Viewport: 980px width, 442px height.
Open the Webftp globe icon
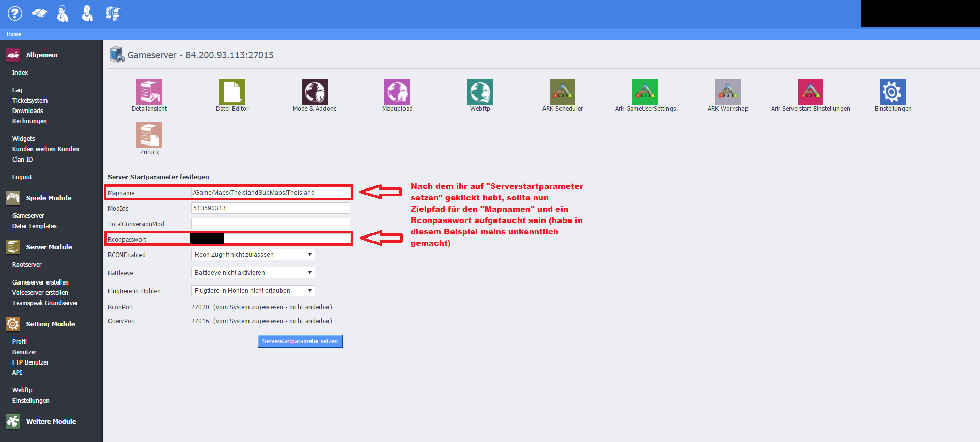pos(480,92)
